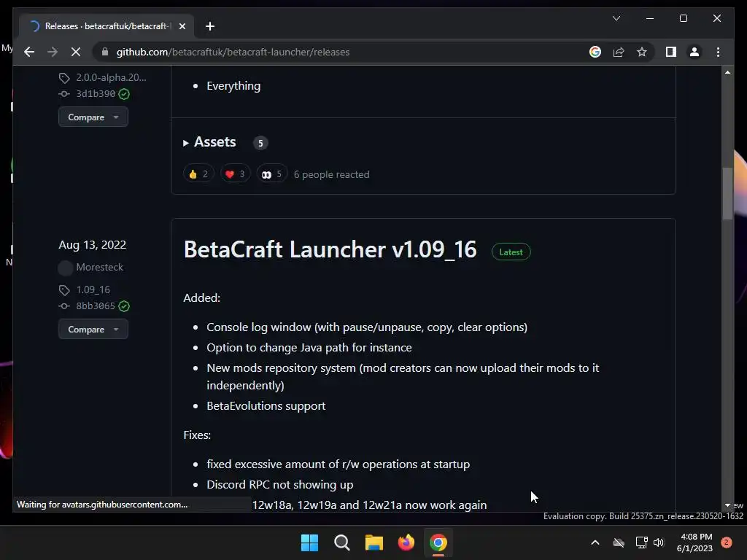Viewport: 747px width, 560px height.
Task: Open BetaCraft Launcher v1.09_16 release title
Action: pos(330,249)
